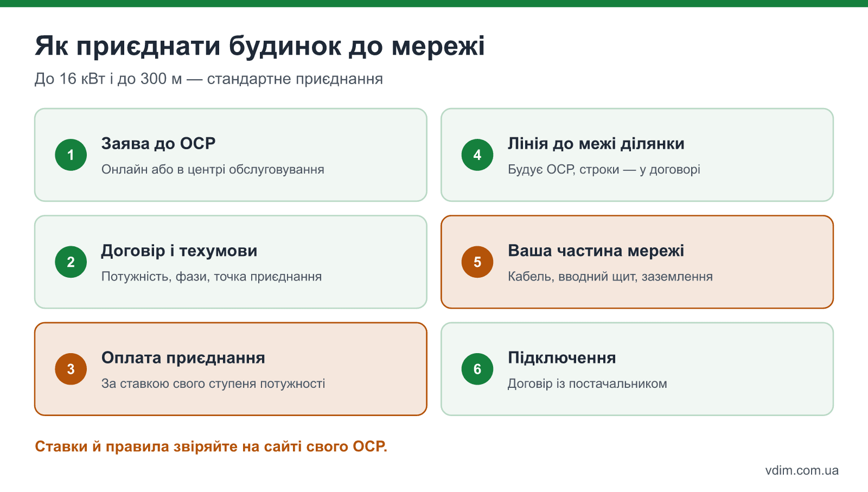The height and width of the screenshot is (492, 868).
Task: Click the orange step 3 circle
Action: point(71,369)
